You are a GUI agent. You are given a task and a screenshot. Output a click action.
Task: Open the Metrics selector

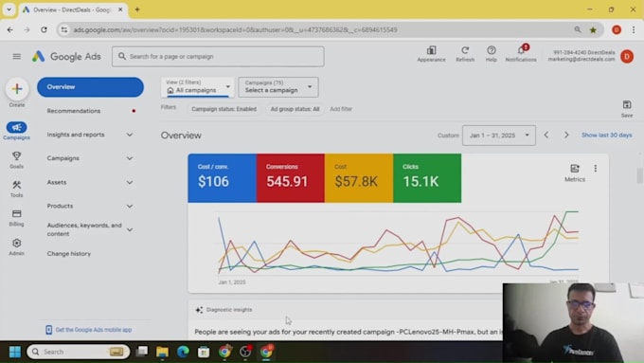(x=575, y=172)
